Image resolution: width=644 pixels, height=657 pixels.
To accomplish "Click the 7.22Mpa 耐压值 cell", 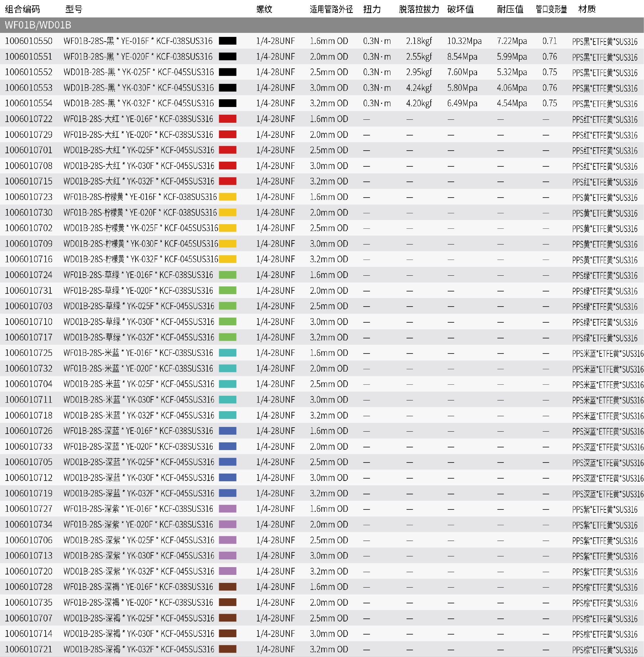I will (x=512, y=41).
